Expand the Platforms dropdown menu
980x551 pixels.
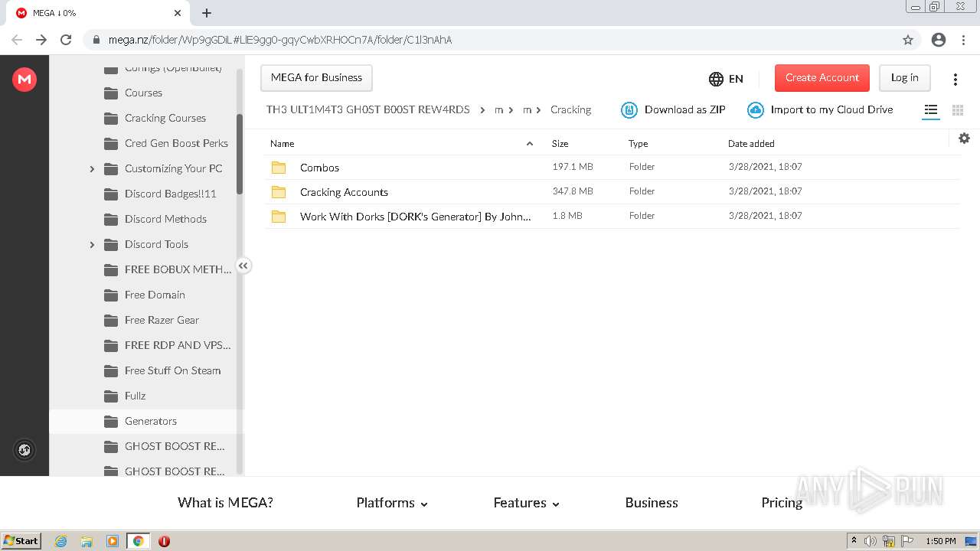(x=392, y=503)
